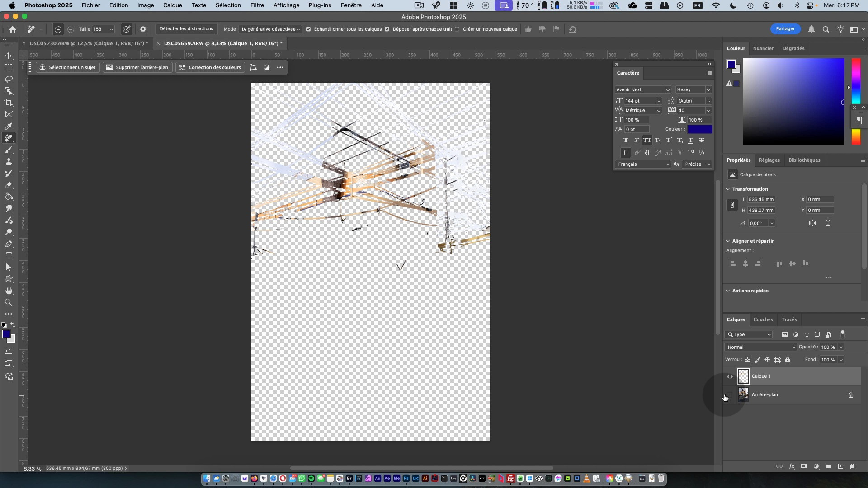Select the Zoom tool in toolbar
The height and width of the screenshot is (488, 868).
(9, 302)
